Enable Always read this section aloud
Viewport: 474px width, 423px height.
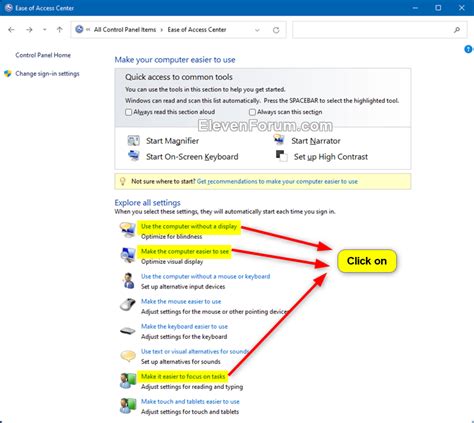pyautogui.click(x=128, y=112)
